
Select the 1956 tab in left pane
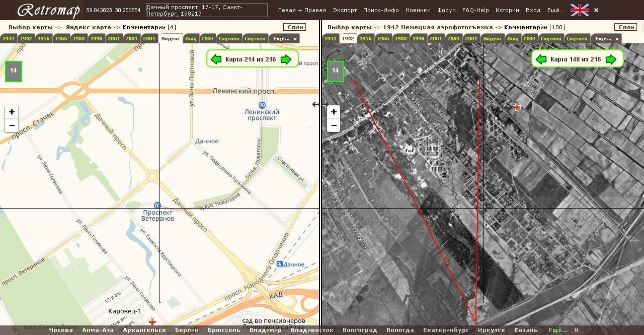tap(44, 38)
